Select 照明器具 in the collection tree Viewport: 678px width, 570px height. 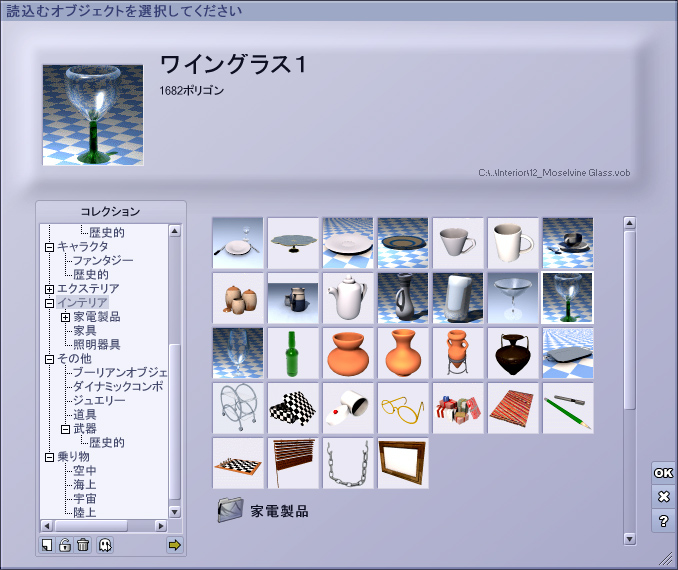(96, 345)
